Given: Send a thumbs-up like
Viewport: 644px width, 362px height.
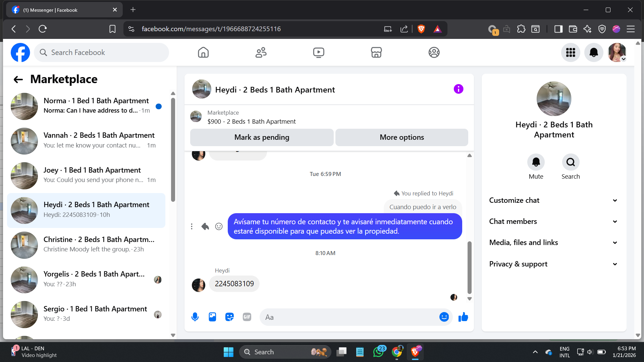Looking at the screenshot, I should pyautogui.click(x=463, y=317).
